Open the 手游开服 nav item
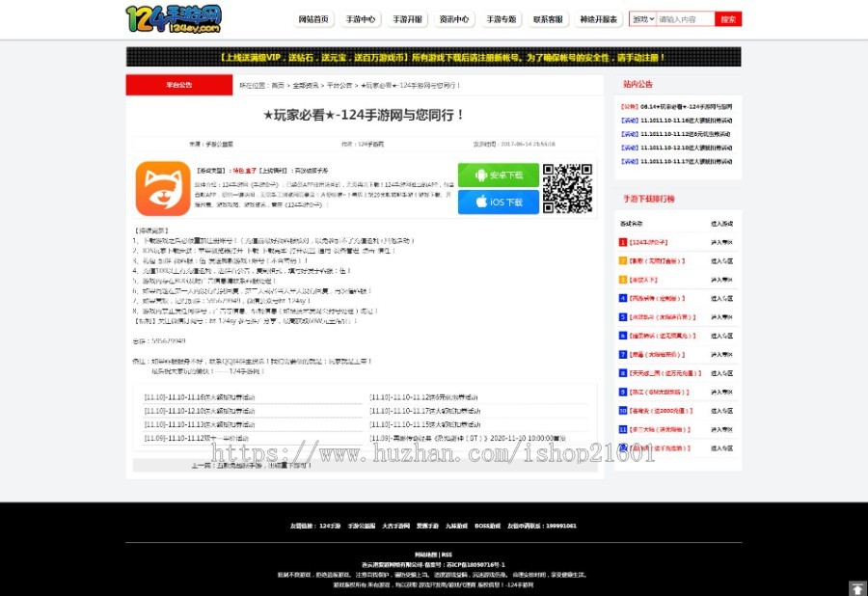This screenshot has height=596, width=868. 407,19
